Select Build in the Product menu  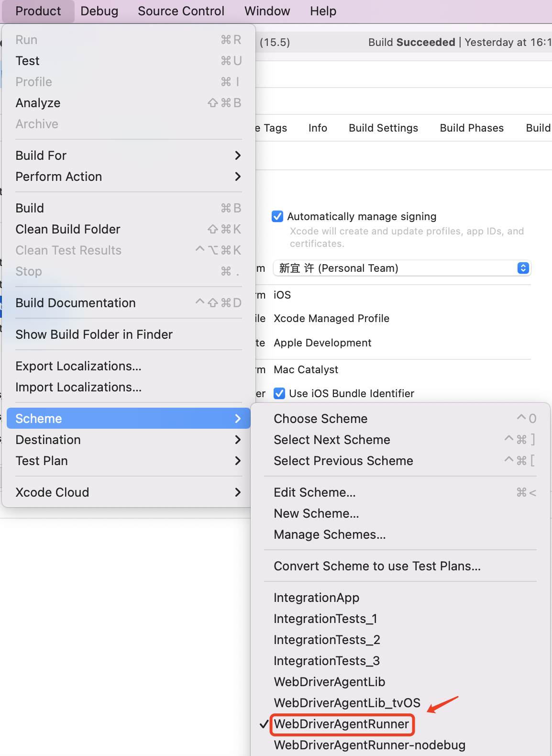point(129,208)
